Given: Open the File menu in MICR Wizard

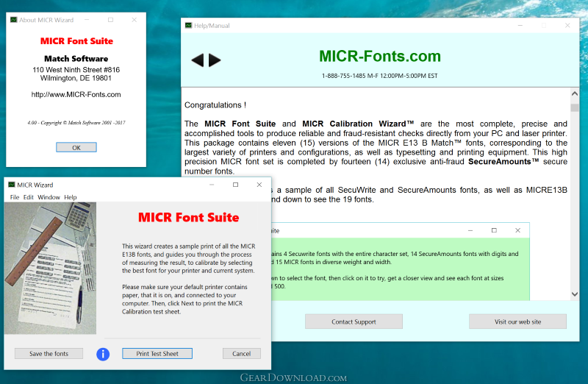Looking at the screenshot, I should (x=15, y=197).
